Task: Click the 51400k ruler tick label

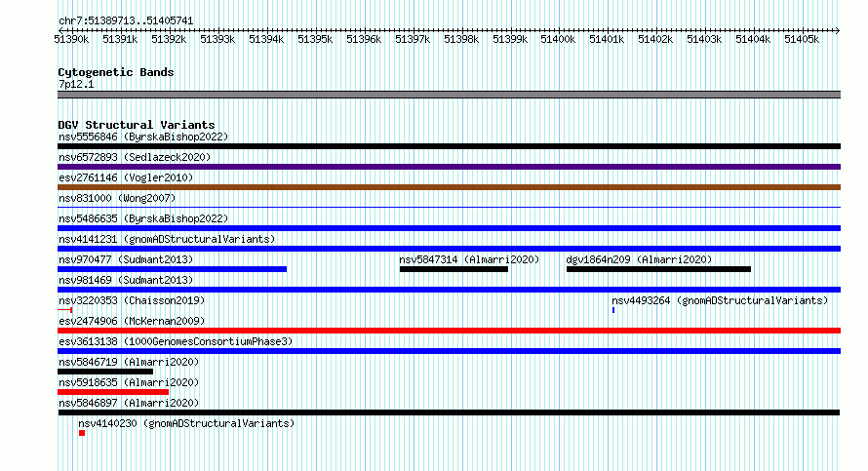Action: [x=558, y=40]
